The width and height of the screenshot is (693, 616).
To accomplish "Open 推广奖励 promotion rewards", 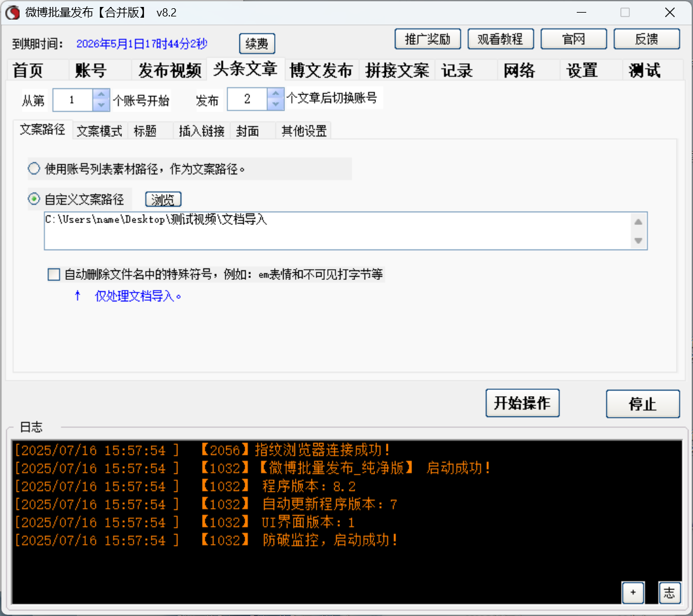I will [428, 39].
